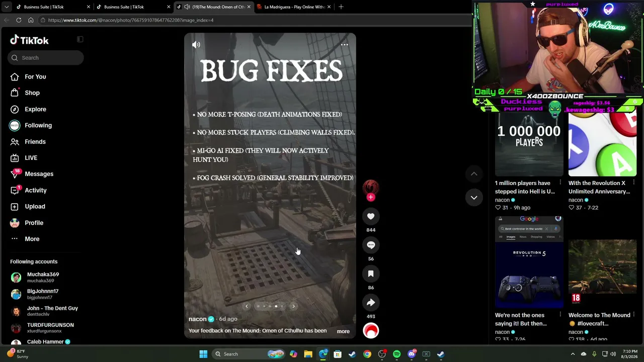This screenshot has width=644, height=362.
Task: Open Messages in the sidebar
Action: click(x=39, y=174)
